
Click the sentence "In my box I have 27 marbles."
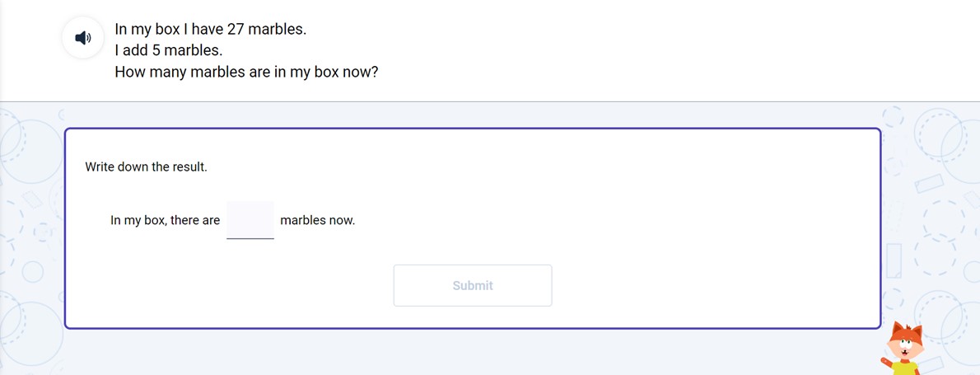point(210,30)
